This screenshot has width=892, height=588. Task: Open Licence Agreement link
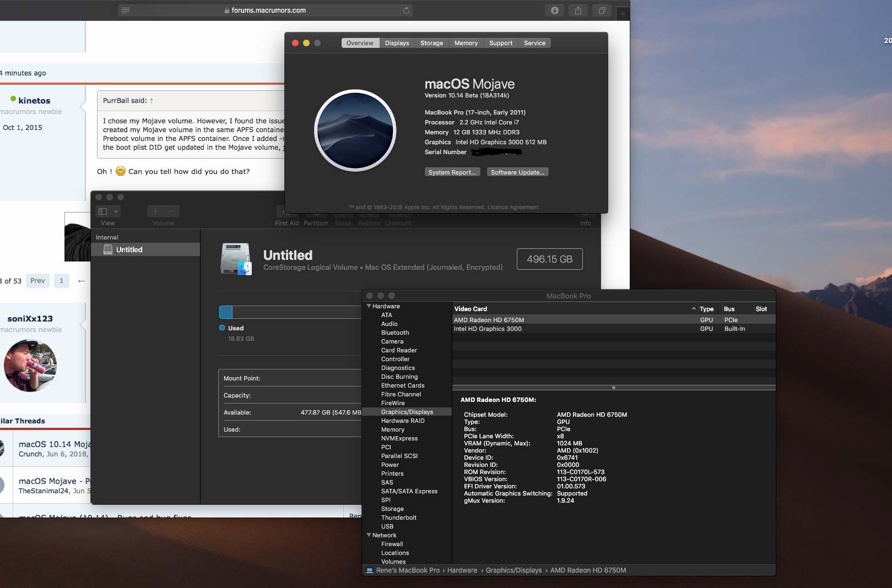[x=513, y=208]
